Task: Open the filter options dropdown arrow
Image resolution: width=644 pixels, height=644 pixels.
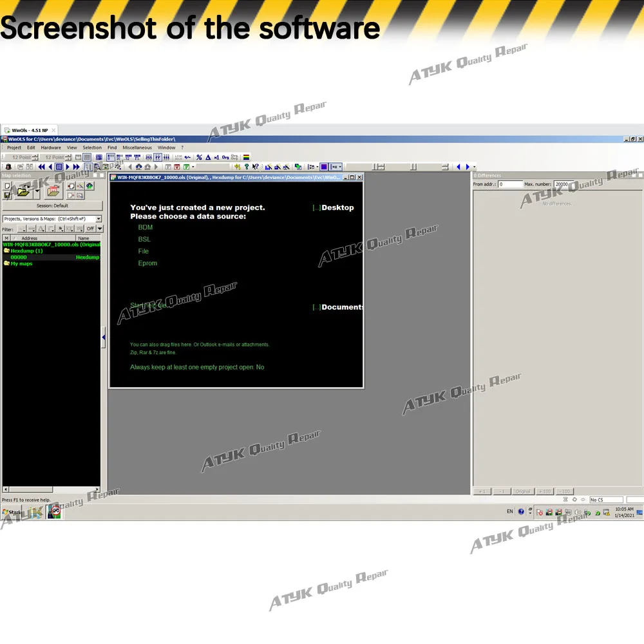Action: pos(100,229)
